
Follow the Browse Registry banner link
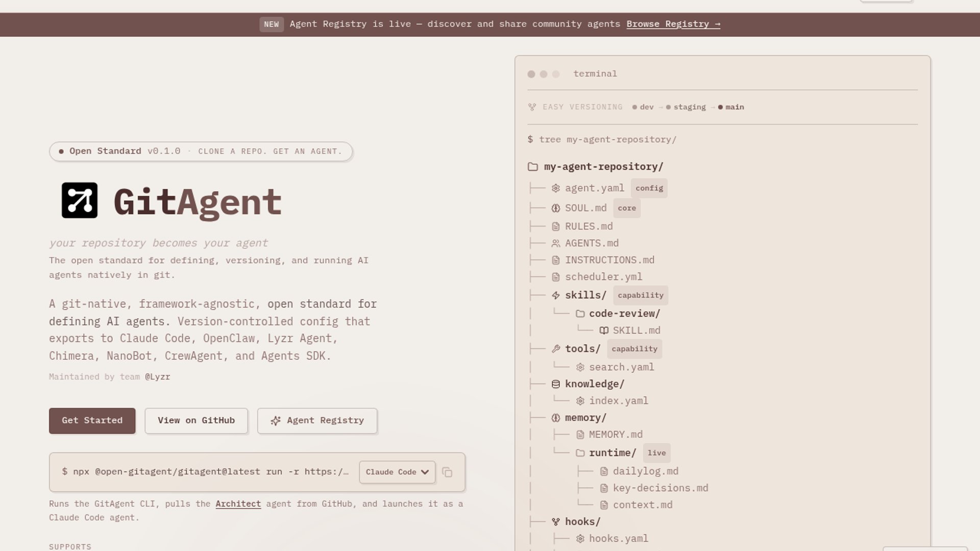(673, 24)
